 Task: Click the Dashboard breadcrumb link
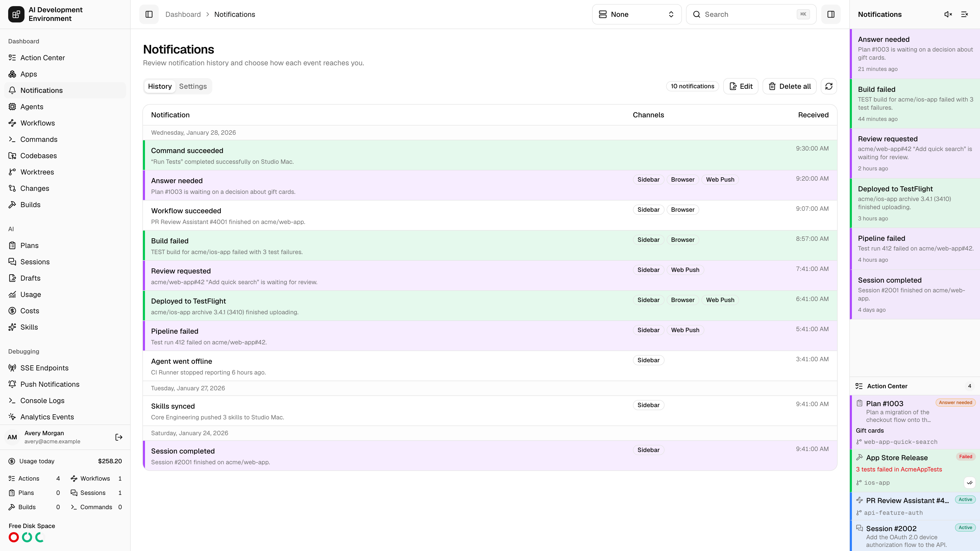[183, 15]
